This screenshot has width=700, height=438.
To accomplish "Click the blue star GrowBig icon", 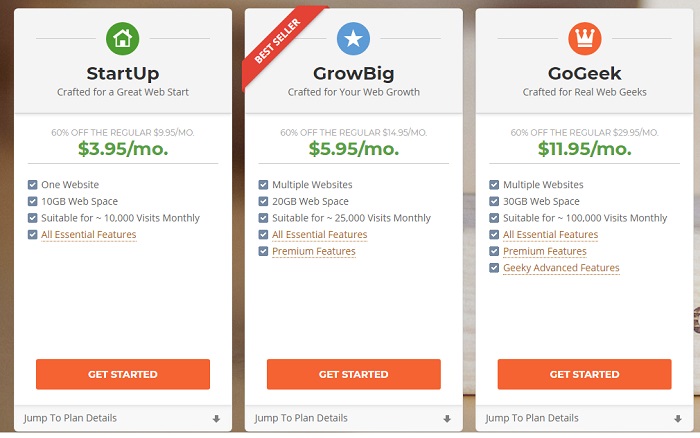I will pos(354,39).
